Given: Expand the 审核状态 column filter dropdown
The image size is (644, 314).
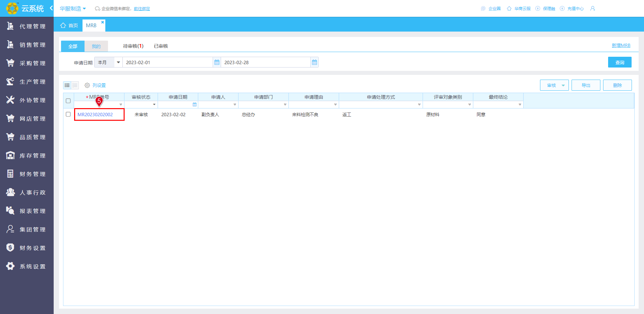Looking at the screenshot, I should [x=154, y=104].
